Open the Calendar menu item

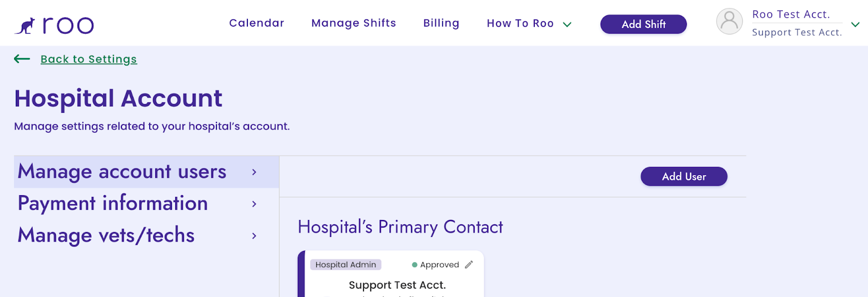click(257, 23)
